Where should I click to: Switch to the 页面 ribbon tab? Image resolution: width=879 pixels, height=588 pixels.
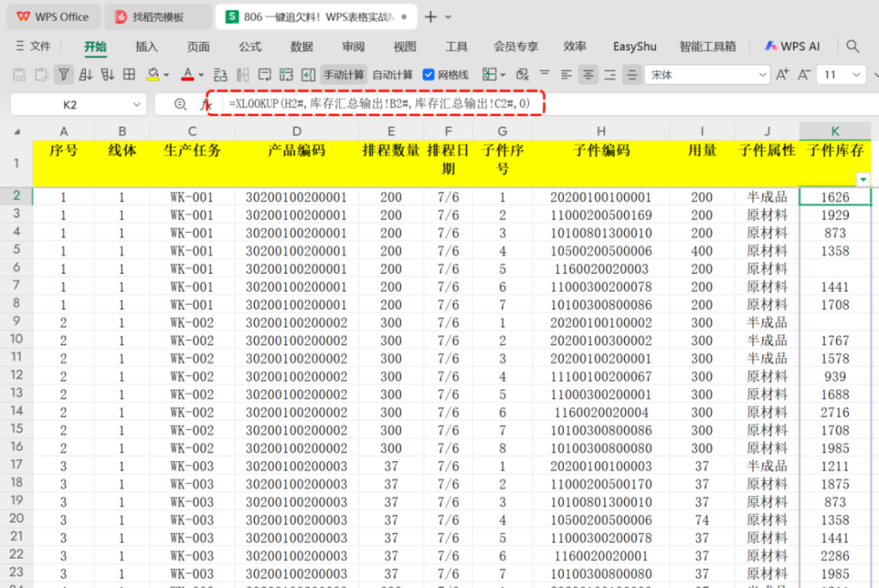coord(198,46)
